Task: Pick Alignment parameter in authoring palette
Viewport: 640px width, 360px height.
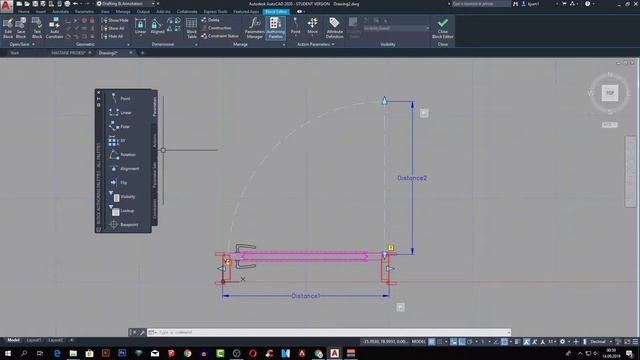Action: (x=124, y=169)
